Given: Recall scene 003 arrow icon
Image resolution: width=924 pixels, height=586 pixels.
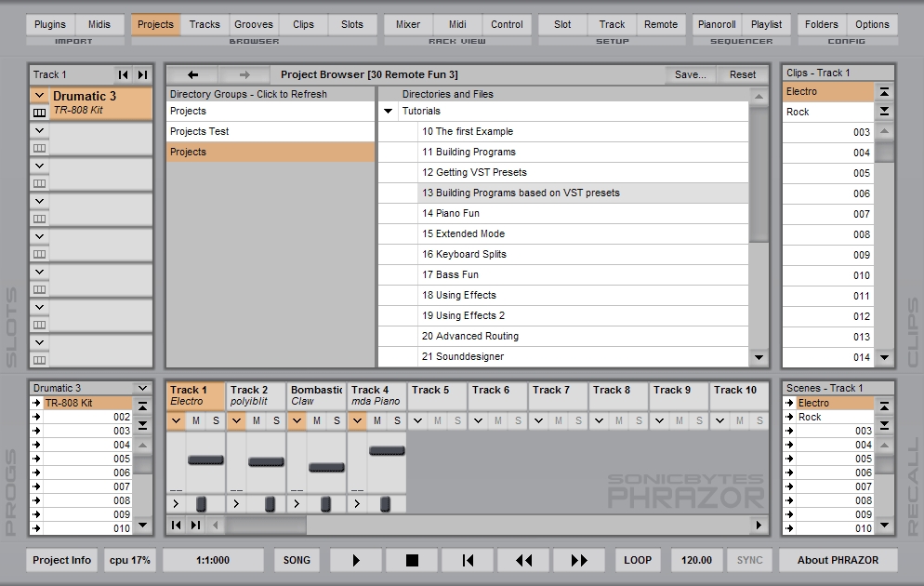Looking at the screenshot, I should (x=789, y=431).
